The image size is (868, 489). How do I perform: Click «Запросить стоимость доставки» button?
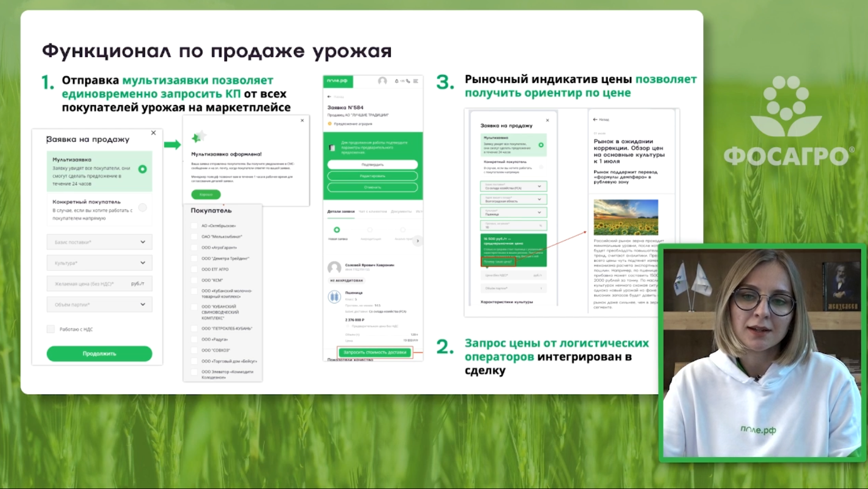pos(375,352)
